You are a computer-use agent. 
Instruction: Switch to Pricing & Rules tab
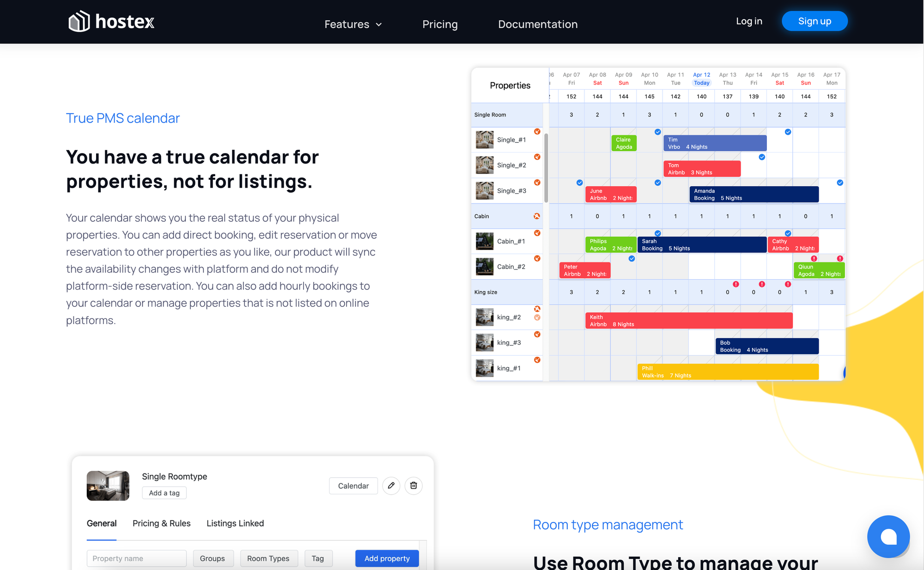point(161,523)
